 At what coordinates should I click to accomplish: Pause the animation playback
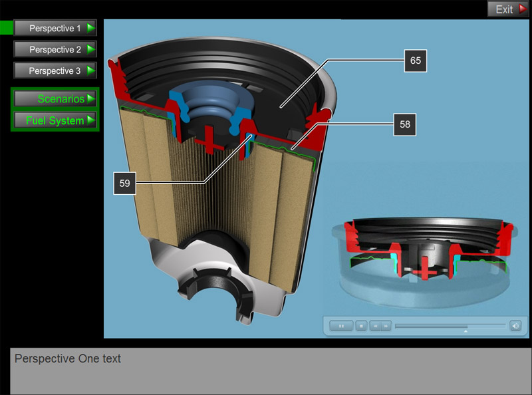[341, 326]
